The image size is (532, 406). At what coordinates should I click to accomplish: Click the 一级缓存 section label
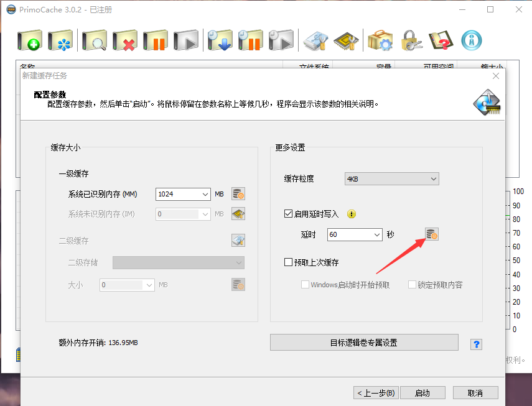(x=73, y=173)
